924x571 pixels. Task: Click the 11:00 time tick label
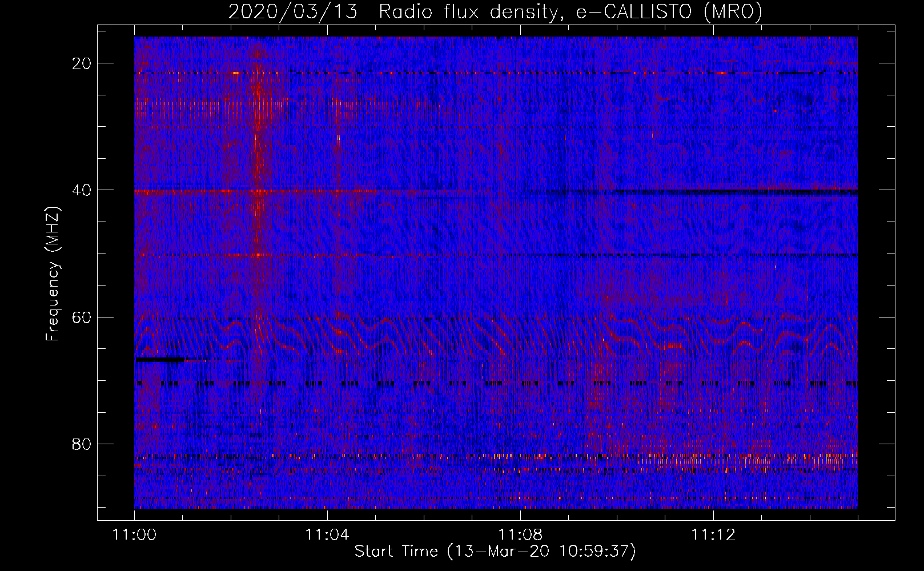point(135,535)
